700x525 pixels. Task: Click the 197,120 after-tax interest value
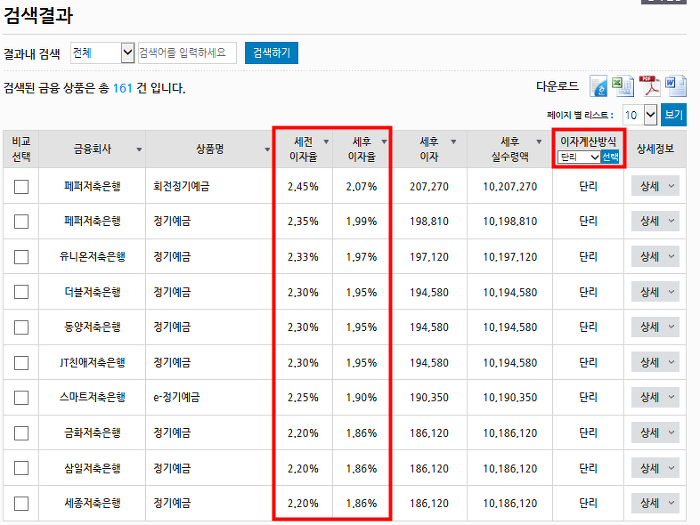click(429, 257)
